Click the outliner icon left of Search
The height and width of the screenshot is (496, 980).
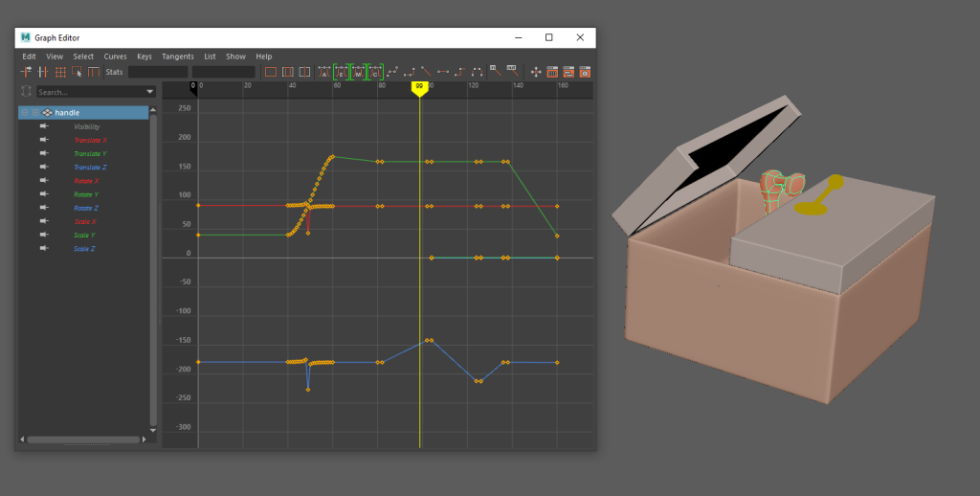26,91
